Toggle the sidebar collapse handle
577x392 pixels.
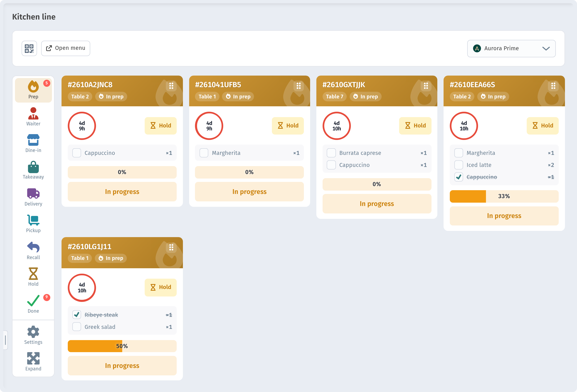tap(5, 340)
